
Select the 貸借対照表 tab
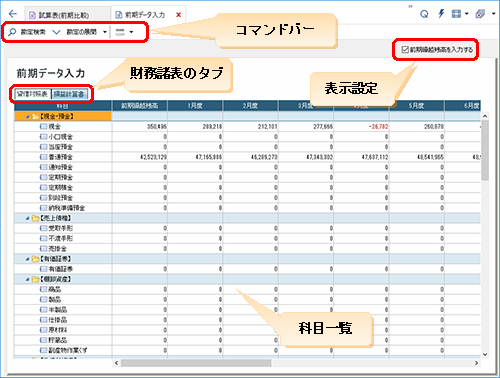coord(33,94)
